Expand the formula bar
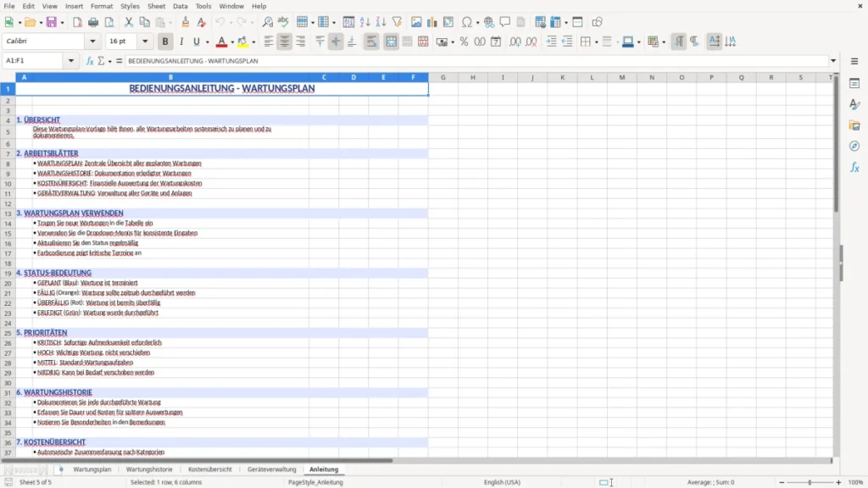Image resolution: width=868 pixels, height=488 pixels. pyautogui.click(x=833, y=61)
